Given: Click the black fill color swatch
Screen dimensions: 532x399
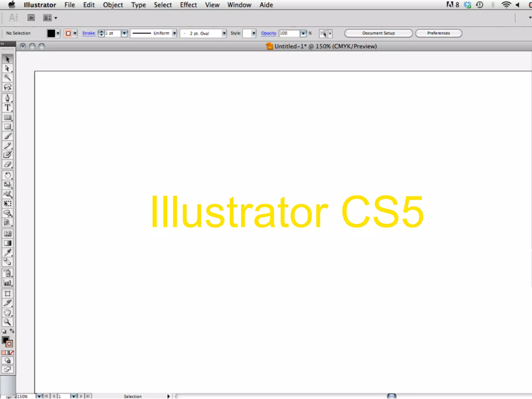Looking at the screenshot, I should (x=51, y=33).
